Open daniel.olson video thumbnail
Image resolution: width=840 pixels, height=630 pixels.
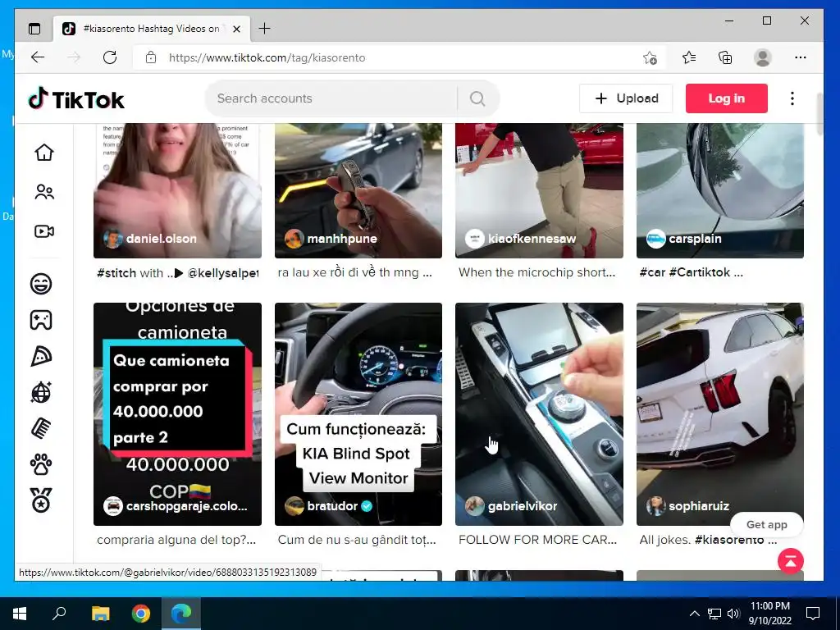[177, 190]
